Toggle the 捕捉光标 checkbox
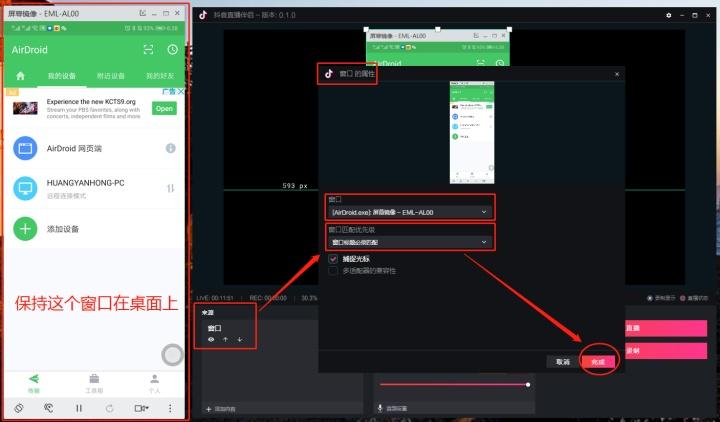 [333, 259]
